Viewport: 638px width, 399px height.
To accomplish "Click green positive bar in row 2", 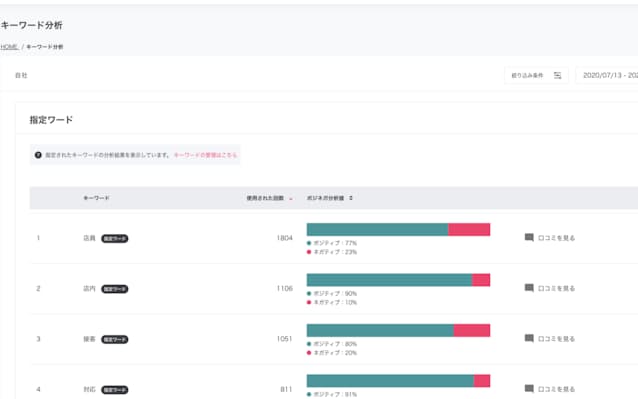I will click(x=389, y=280).
